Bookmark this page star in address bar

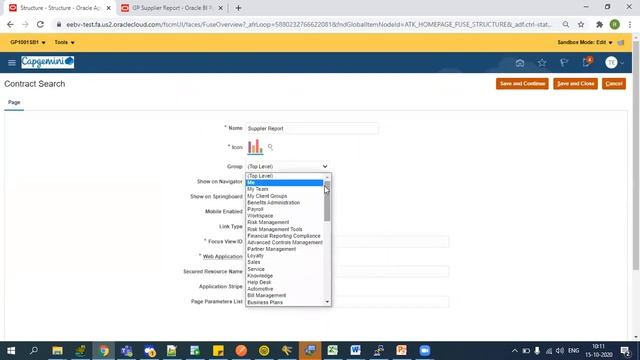pyautogui.click(x=581, y=24)
